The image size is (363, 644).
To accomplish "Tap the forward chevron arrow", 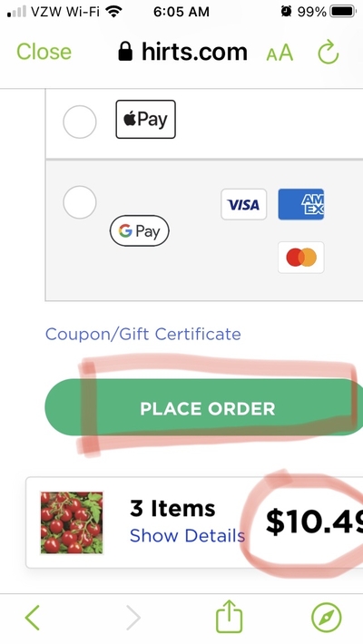I will [x=133, y=617].
